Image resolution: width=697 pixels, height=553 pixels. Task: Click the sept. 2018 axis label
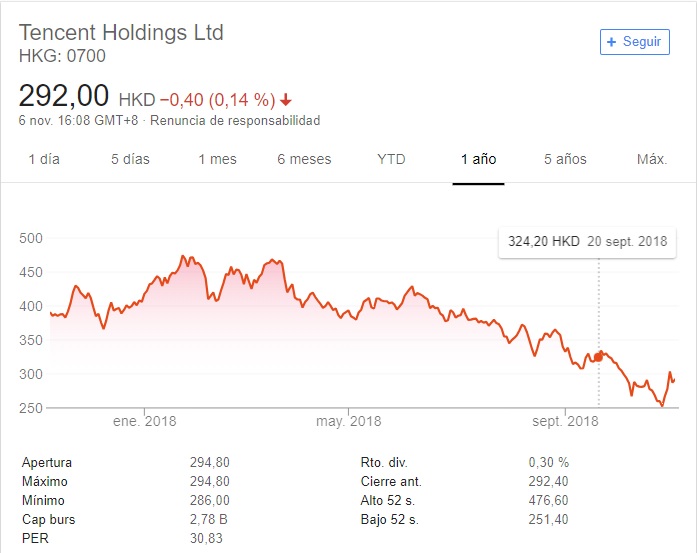(x=565, y=421)
